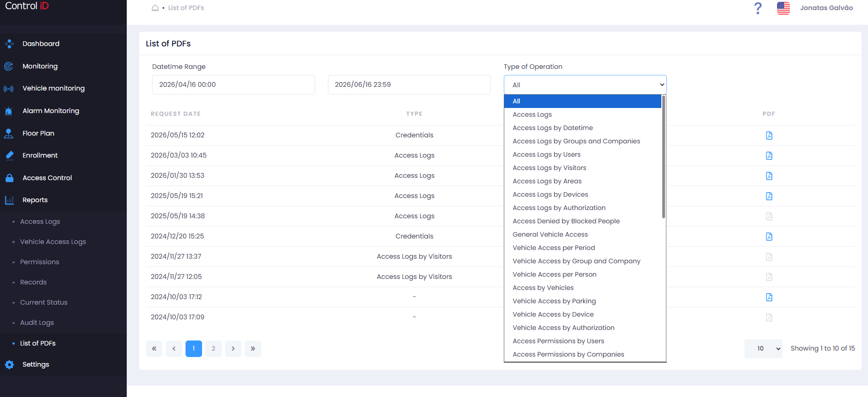Open Settings with the gear icon
Screen dimensions: 868x397
(x=9, y=364)
